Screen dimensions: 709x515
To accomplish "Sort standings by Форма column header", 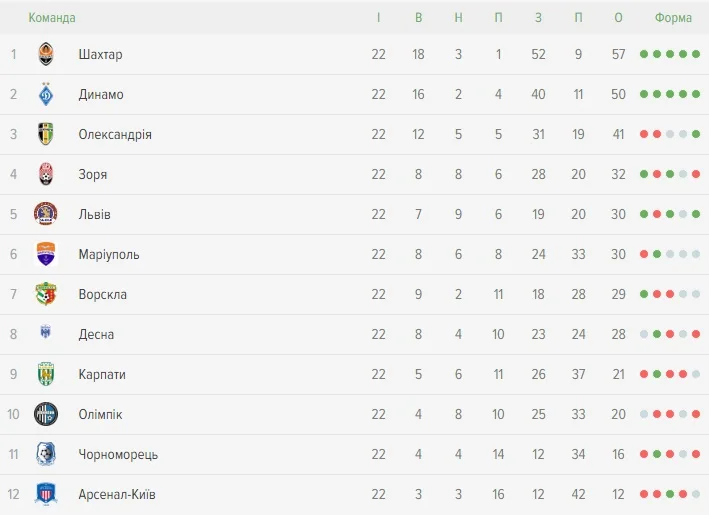I will point(673,18).
